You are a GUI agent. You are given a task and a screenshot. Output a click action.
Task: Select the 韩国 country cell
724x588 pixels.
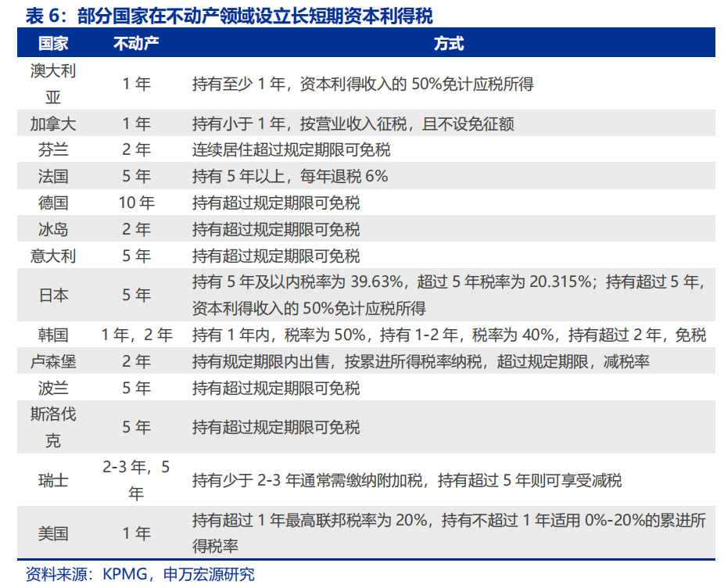point(53,335)
